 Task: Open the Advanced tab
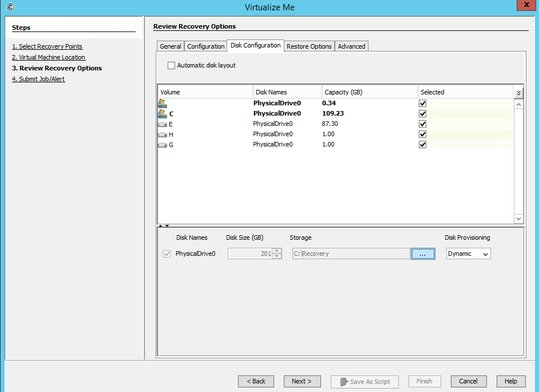[x=351, y=46]
